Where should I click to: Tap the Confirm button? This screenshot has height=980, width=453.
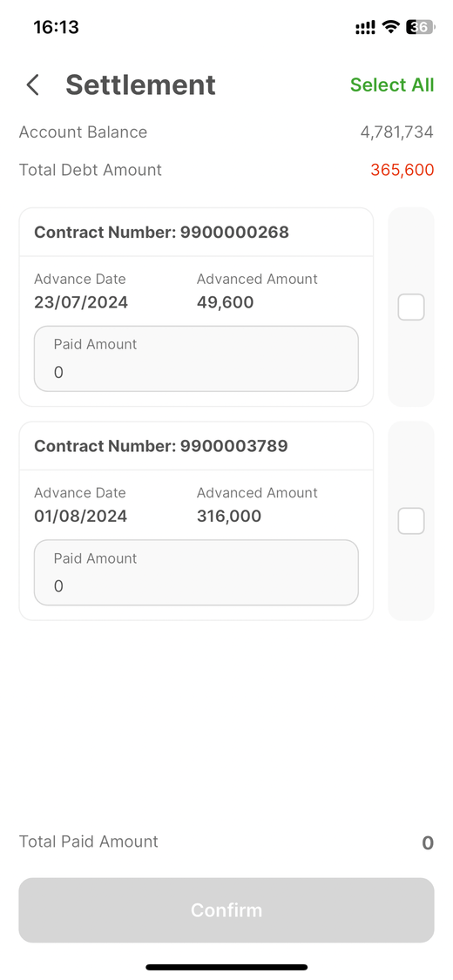[x=226, y=910]
